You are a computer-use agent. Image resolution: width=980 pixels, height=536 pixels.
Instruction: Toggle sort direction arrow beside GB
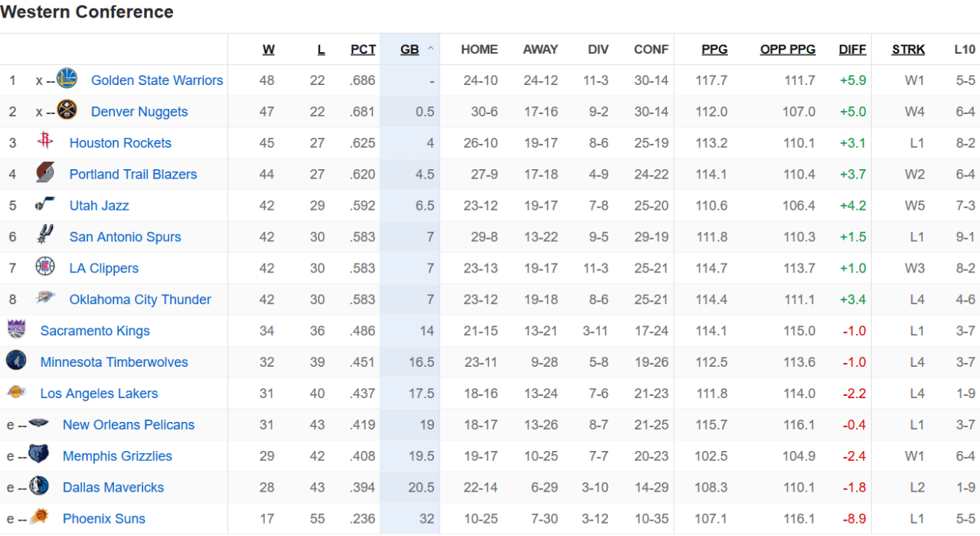click(x=430, y=49)
